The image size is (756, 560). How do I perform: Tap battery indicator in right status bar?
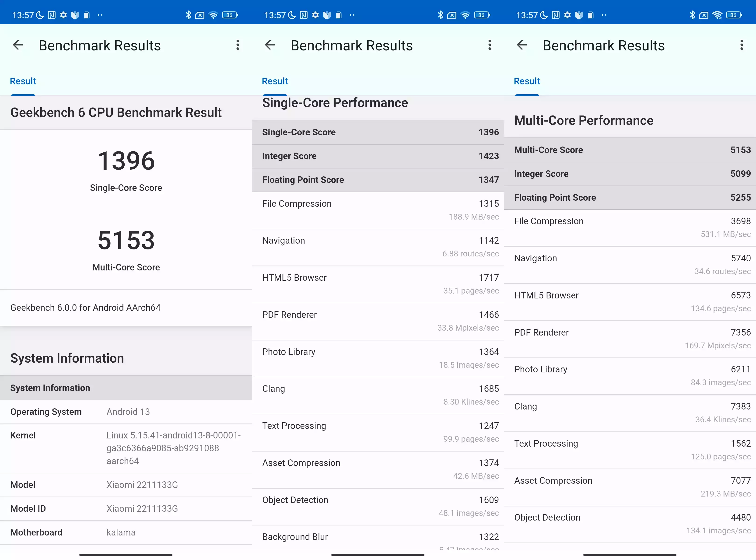734,15
